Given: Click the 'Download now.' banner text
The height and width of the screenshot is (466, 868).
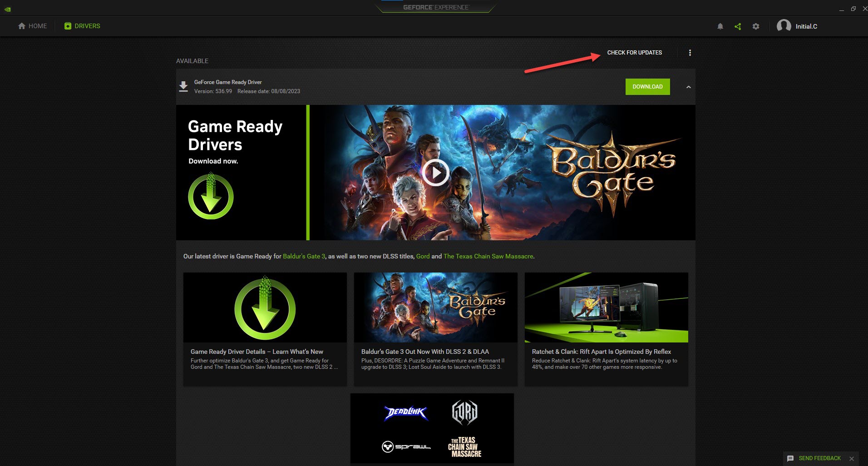Looking at the screenshot, I should [x=213, y=161].
